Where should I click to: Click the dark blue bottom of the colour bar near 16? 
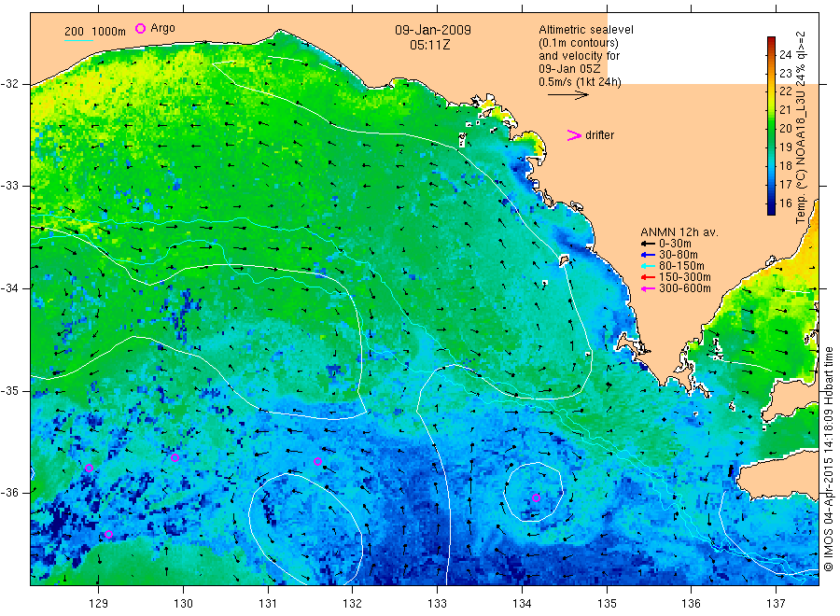click(x=771, y=209)
